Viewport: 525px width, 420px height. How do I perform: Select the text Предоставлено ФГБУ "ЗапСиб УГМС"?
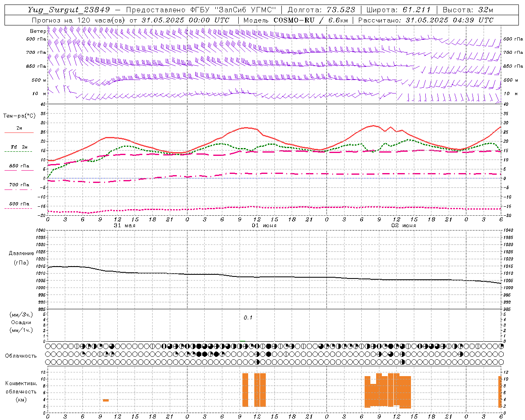[201, 10]
